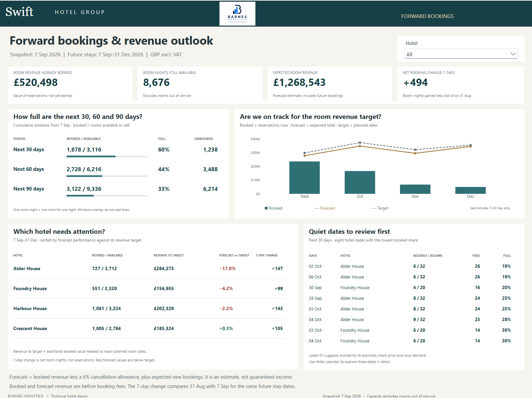The width and height of the screenshot is (532, 398).
Task: Click the Next 90 days progress bar
Action: 107,196
